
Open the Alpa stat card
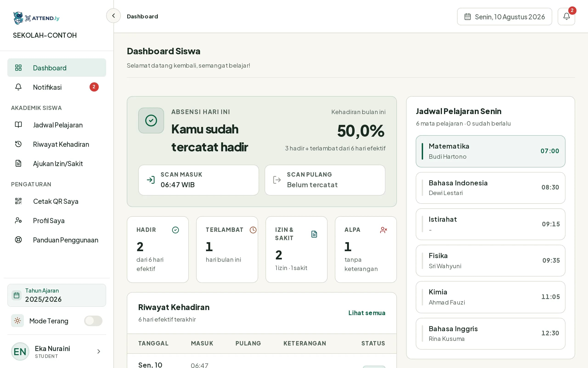pyautogui.click(x=366, y=250)
